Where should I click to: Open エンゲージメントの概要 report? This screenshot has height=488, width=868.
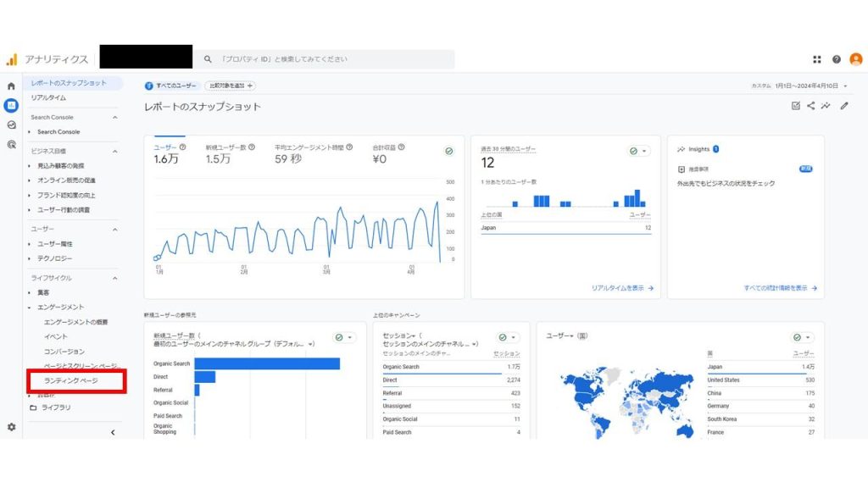[x=75, y=322]
